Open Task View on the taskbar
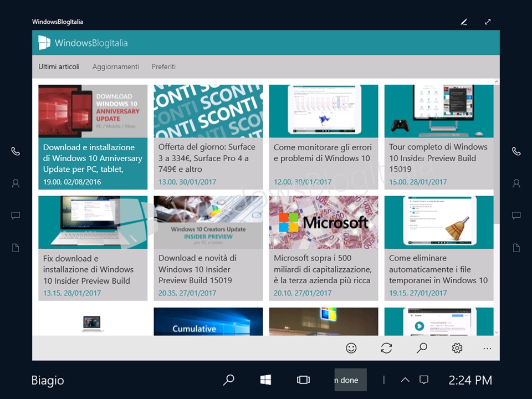The height and width of the screenshot is (399, 532). (303, 380)
